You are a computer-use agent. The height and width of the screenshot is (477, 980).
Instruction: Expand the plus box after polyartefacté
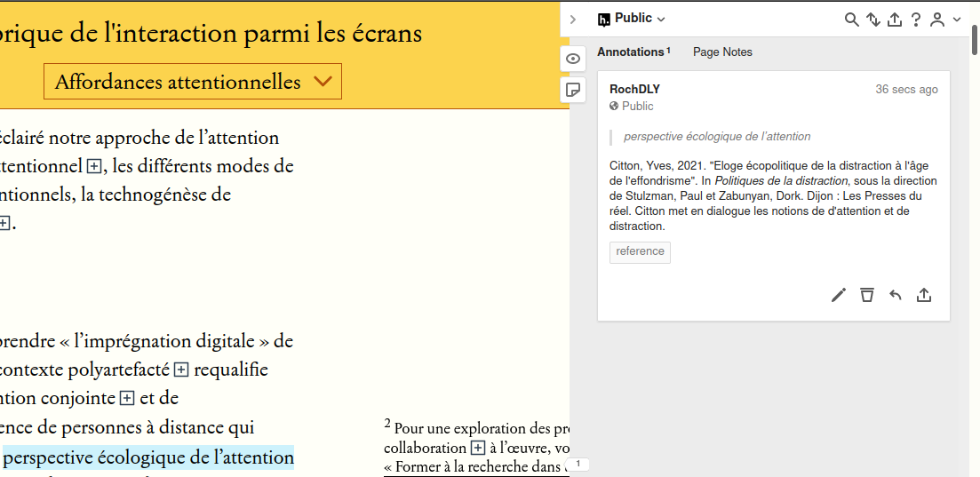pyautogui.click(x=181, y=370)
